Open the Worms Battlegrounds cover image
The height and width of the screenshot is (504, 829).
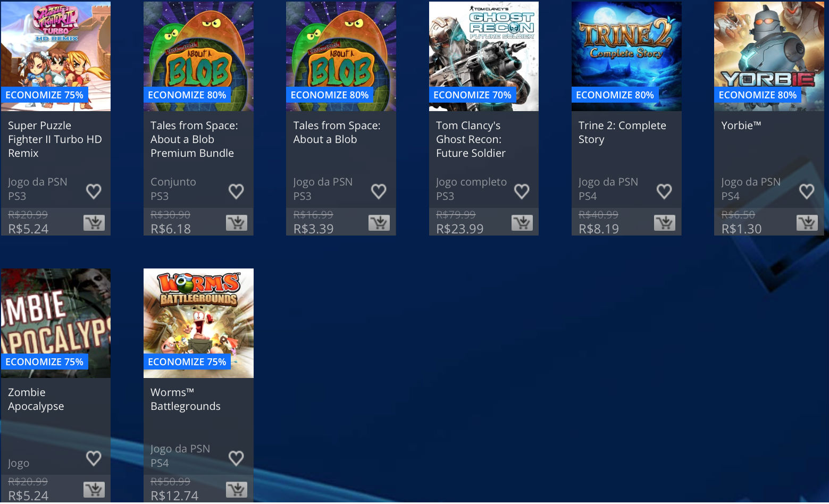[x=198, y=323]
